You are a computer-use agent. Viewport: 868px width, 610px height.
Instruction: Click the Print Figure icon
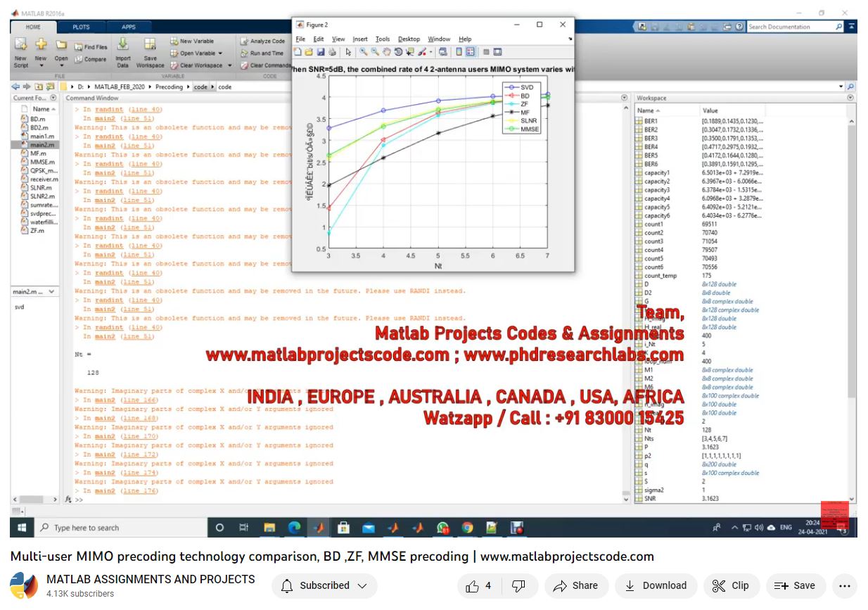coord(332,52)
